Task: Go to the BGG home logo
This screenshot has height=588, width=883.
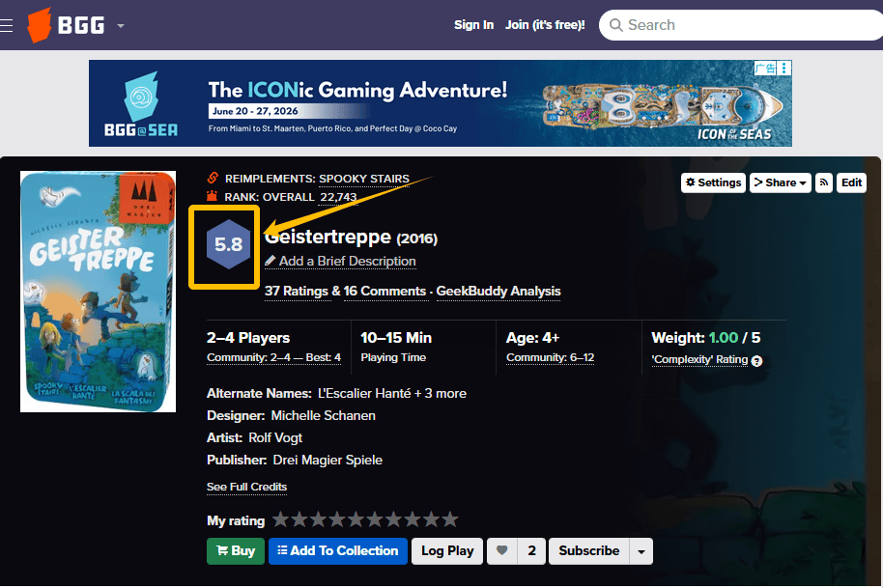Action: (66, 25)
